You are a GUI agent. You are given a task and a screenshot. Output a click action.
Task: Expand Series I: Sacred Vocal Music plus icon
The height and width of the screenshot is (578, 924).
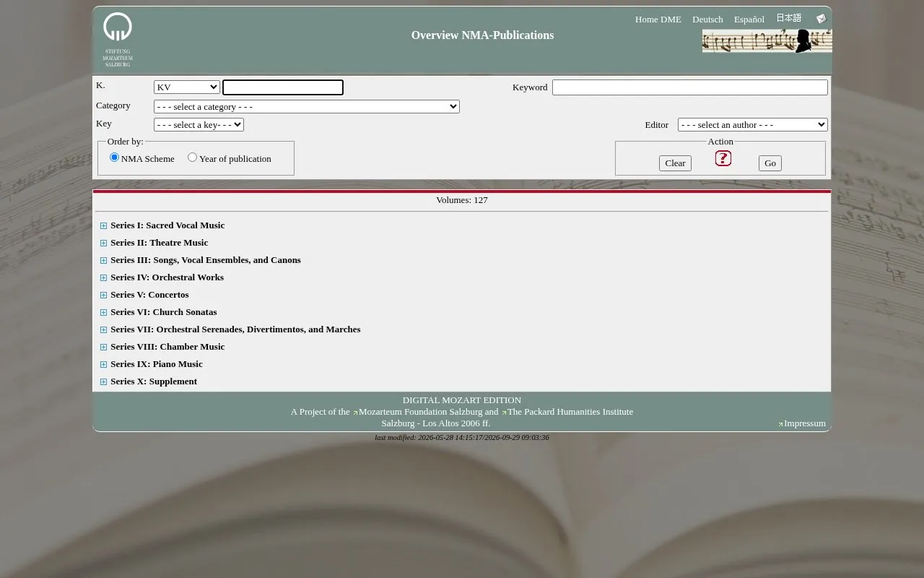[x=103, y=226]
